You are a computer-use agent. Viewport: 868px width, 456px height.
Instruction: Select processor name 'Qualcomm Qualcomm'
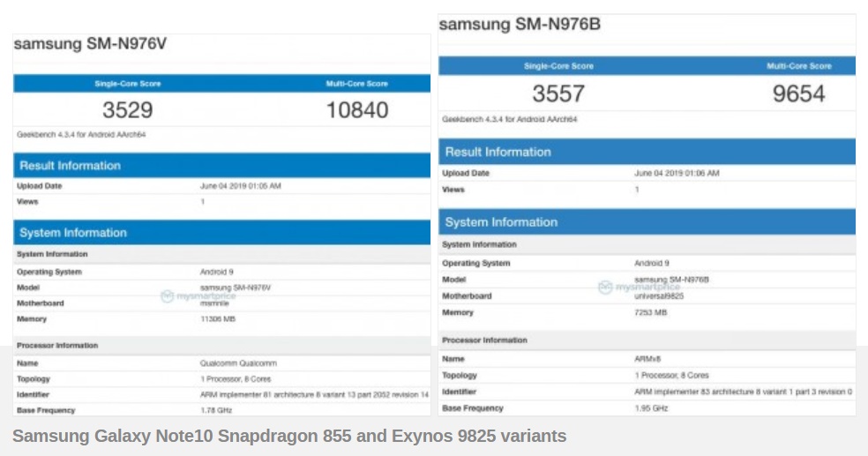(238, 363)
